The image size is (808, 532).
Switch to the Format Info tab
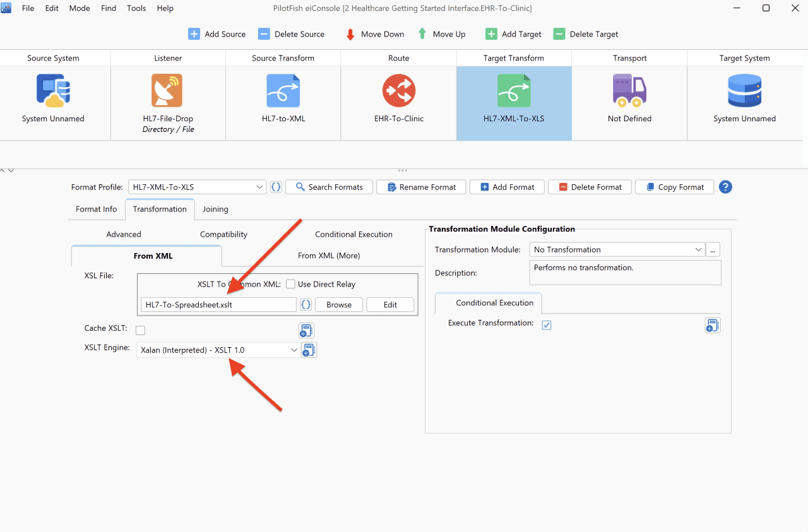[x=97, y=209]
